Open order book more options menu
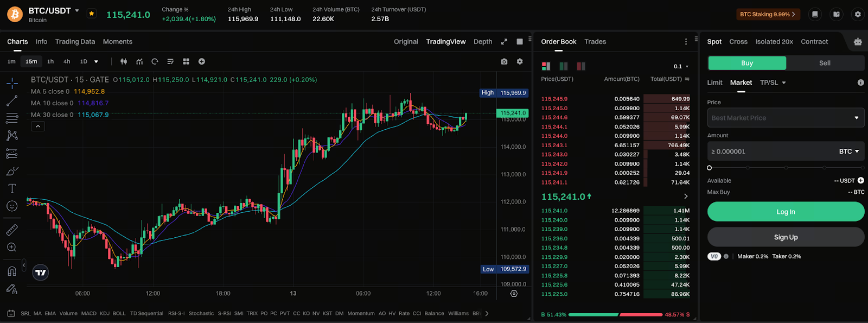 686,41
